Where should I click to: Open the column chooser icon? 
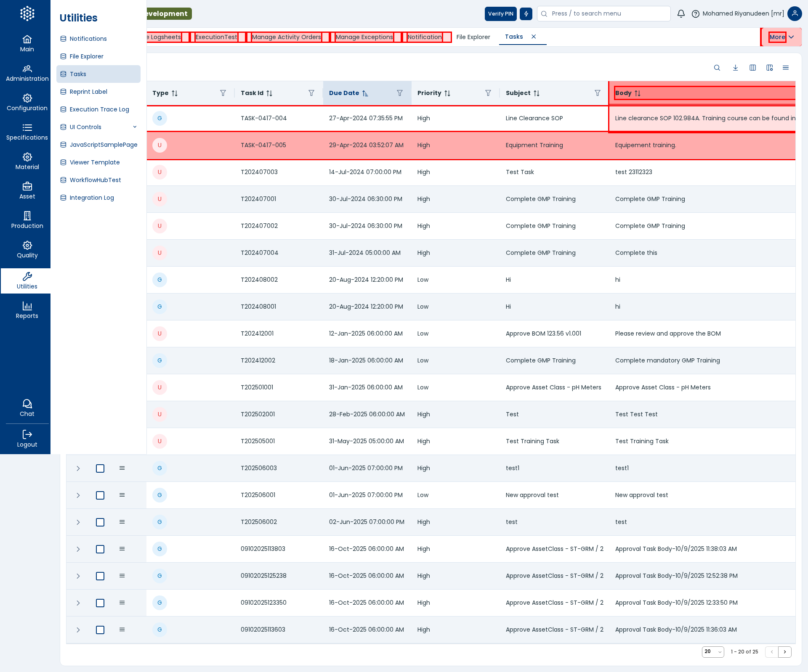click(x=753, y=68)
